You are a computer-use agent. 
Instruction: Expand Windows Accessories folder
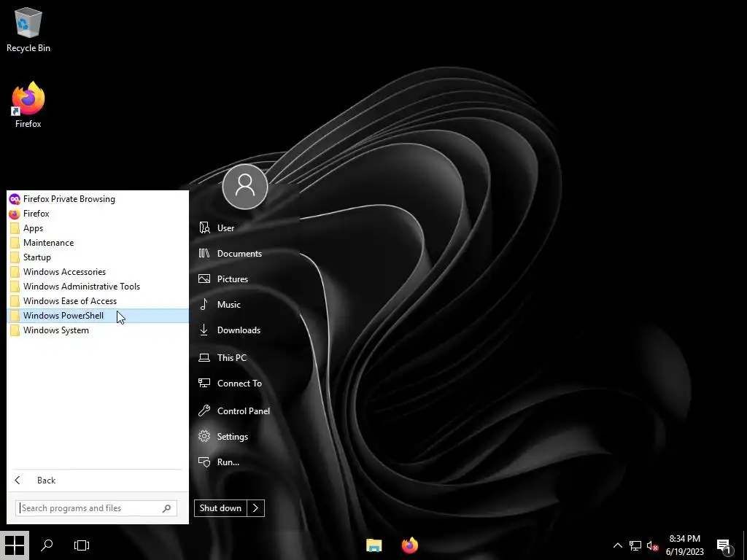pyautogui.click(x=98, y=272)
